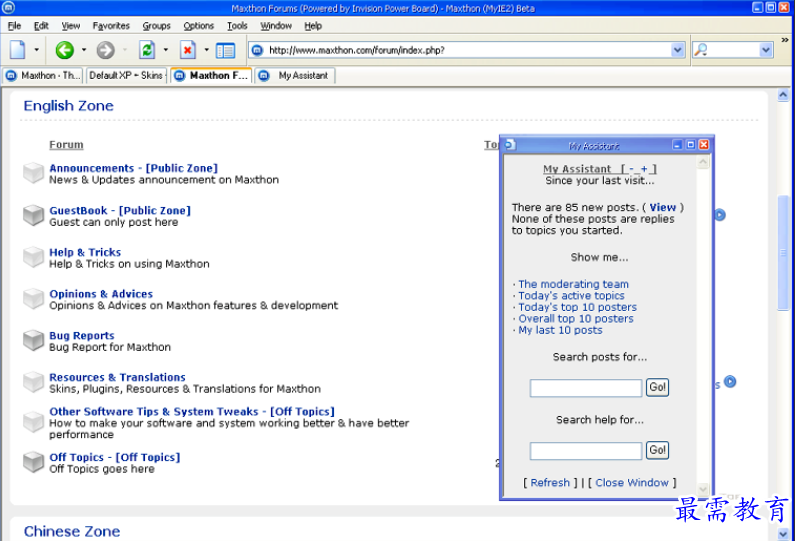Click the main page vertical scrollbar thumb
Screen dimensions: 797x541
(x=783, y=253)
